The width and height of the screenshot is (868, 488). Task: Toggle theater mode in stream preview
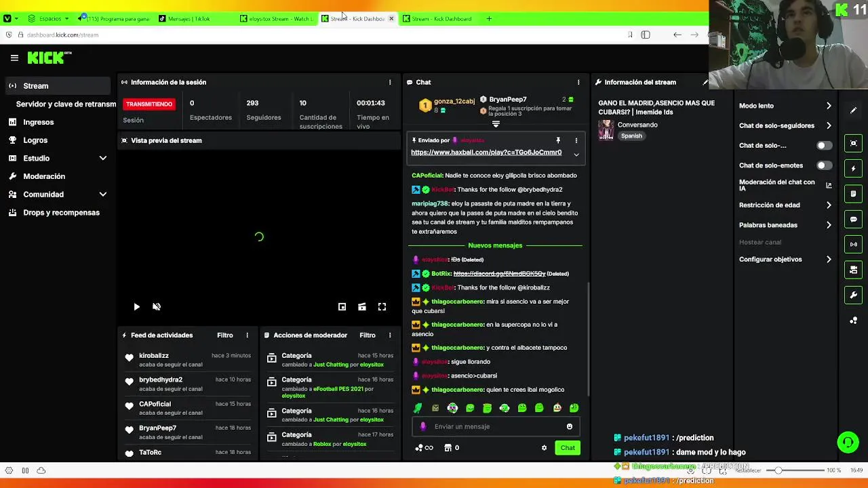(x=362, y=307)
